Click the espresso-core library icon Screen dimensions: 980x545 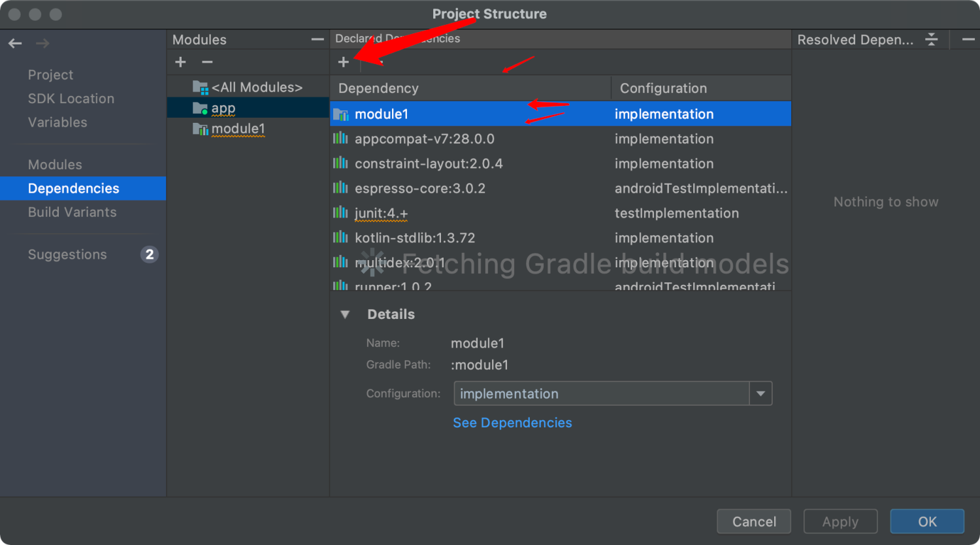click(340, 188)
